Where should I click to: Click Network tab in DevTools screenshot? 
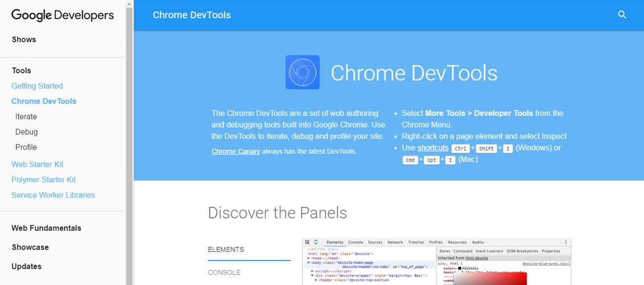pyautogui.click(x=395, y=242)
